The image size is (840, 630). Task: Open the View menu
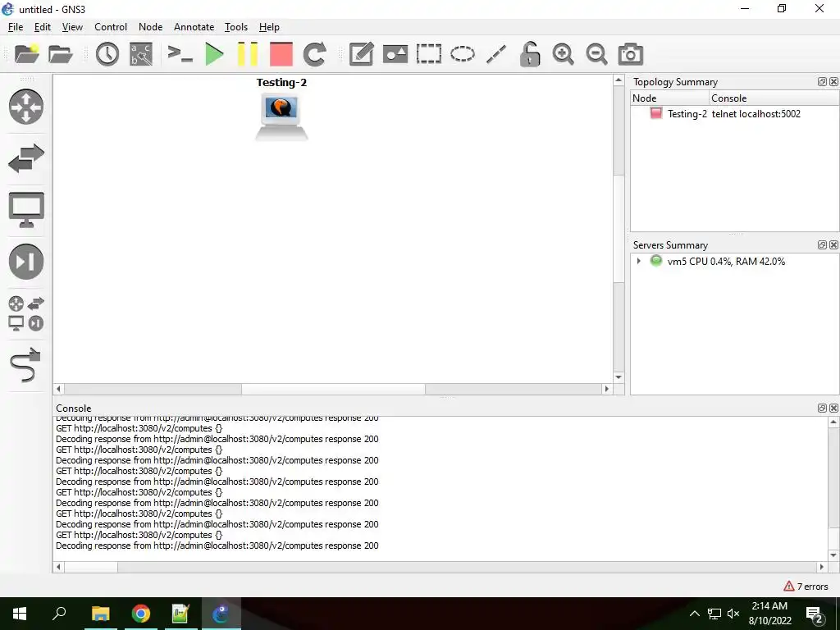coord(72,27)
